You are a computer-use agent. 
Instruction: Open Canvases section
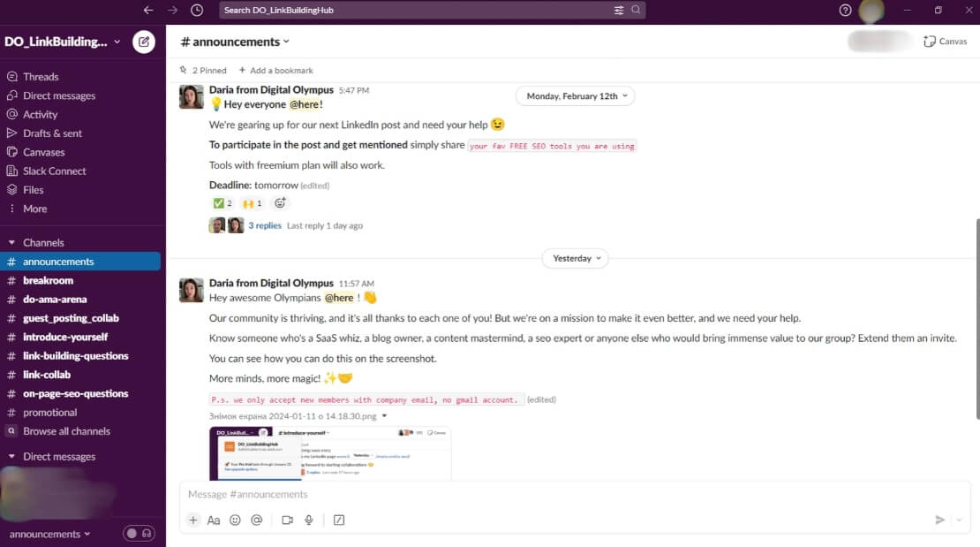[x=44, y=151]
